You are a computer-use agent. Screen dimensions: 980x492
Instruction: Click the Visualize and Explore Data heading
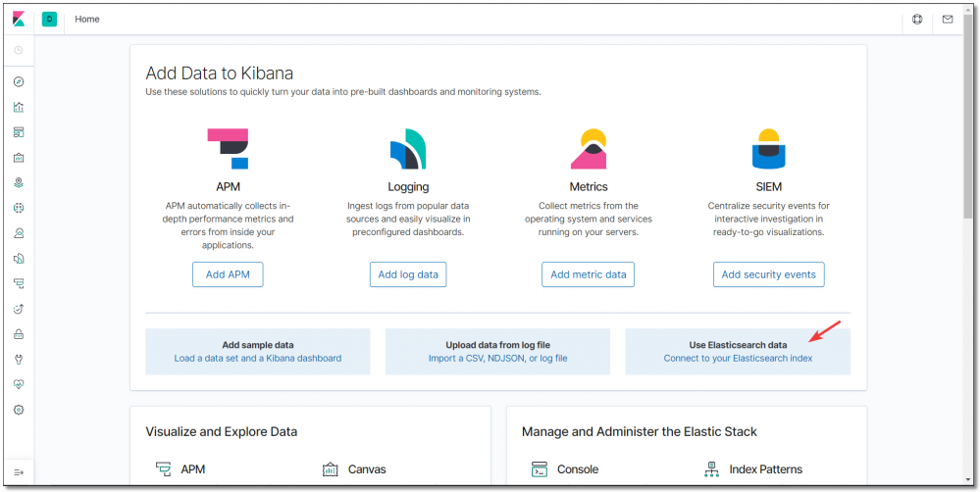coord(222,431)
